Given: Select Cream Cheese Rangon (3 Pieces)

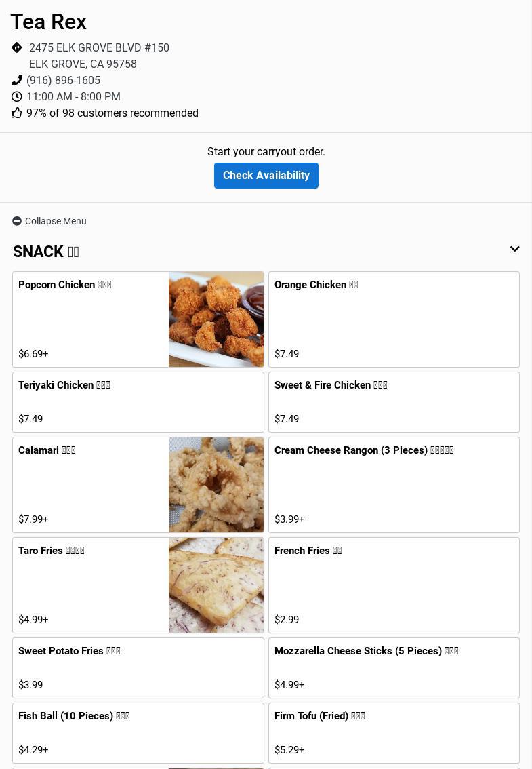Looking at the screenshot, I should pos(394,485).
